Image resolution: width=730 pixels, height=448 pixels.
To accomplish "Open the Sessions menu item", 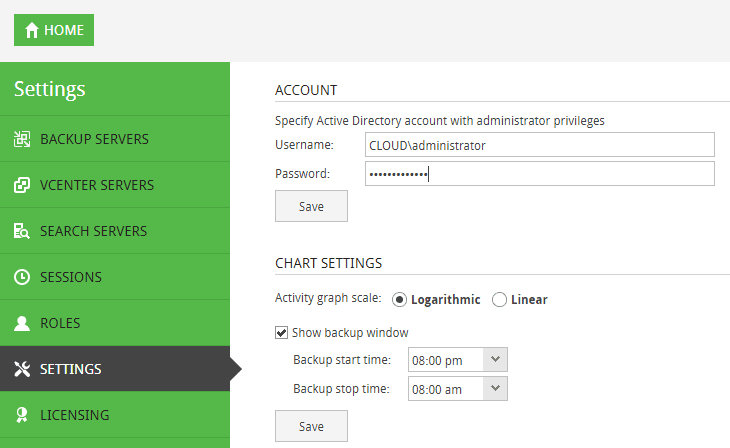I will click(71, 277).
